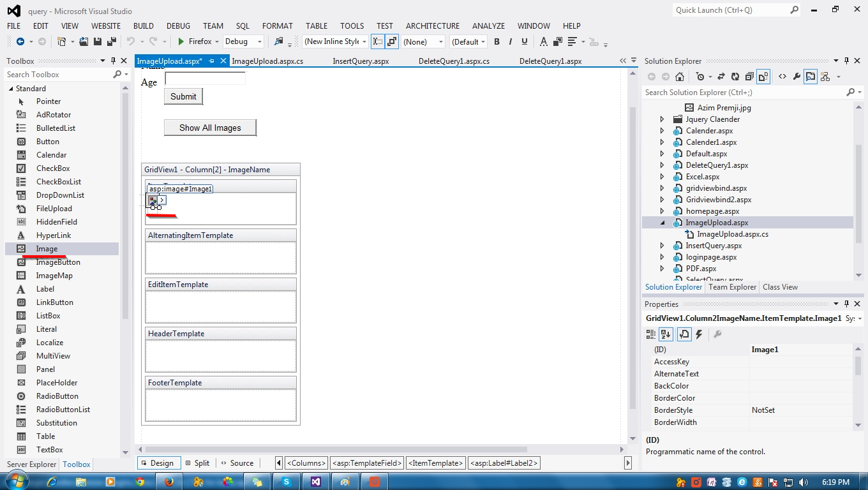Switch to the InsertQuery.aspx tab

(361, 61)
